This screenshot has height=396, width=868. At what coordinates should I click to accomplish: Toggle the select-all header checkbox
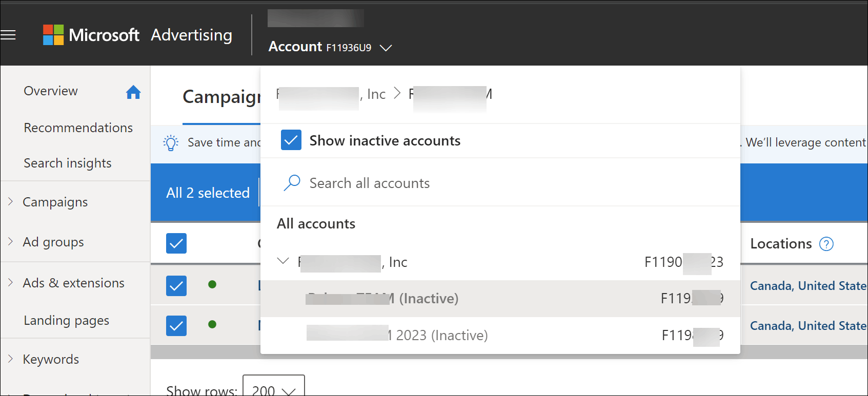(176, 243)
